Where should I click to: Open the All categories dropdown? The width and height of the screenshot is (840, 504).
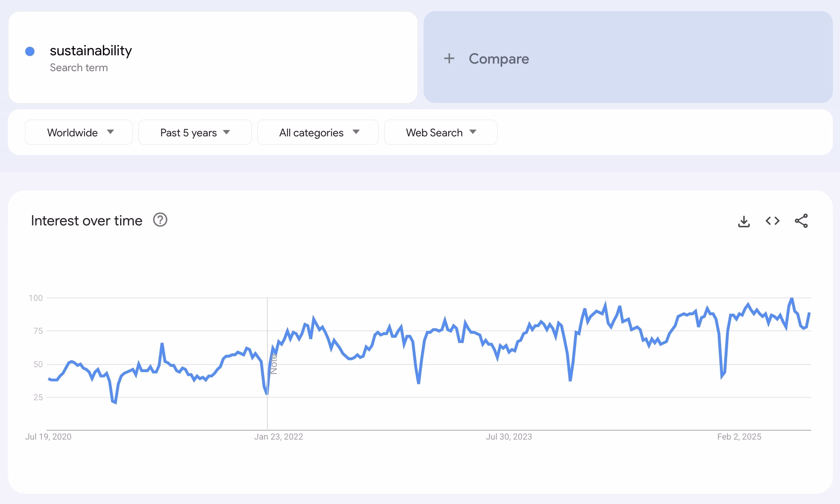318,132
